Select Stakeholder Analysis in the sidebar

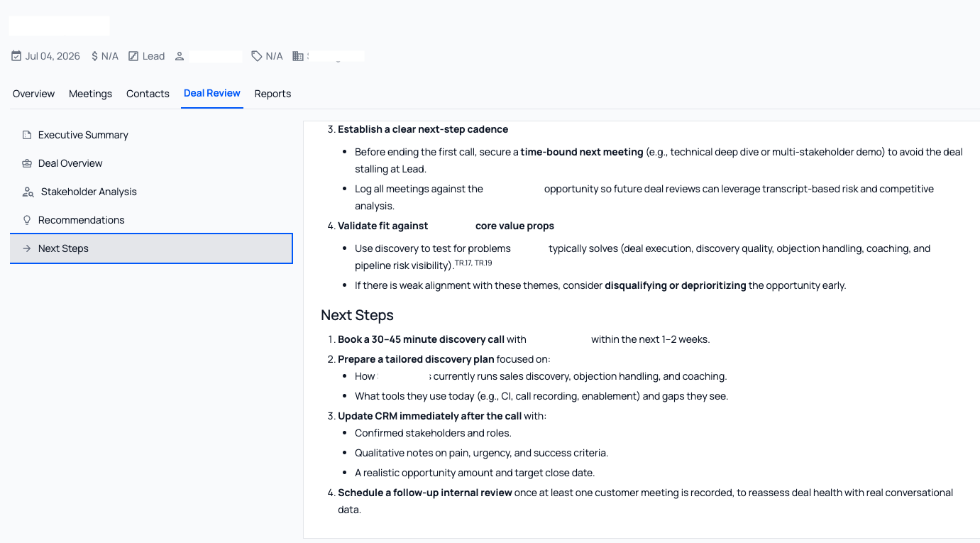click(88, 191)
